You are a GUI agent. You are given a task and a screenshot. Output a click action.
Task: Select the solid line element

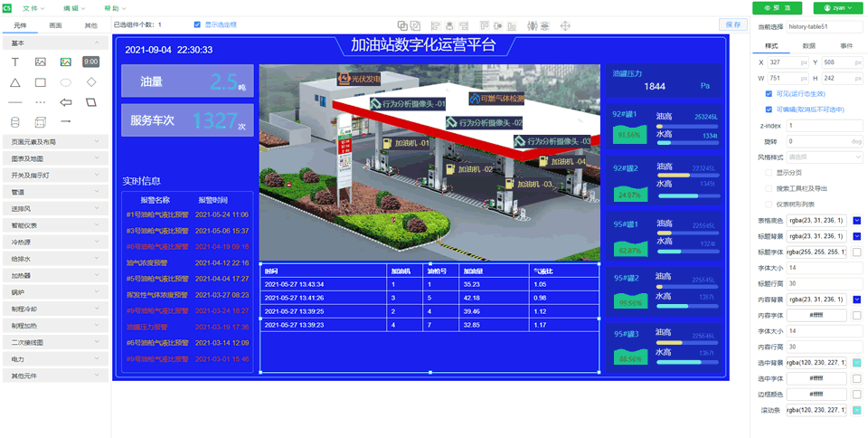click(15, 102)
